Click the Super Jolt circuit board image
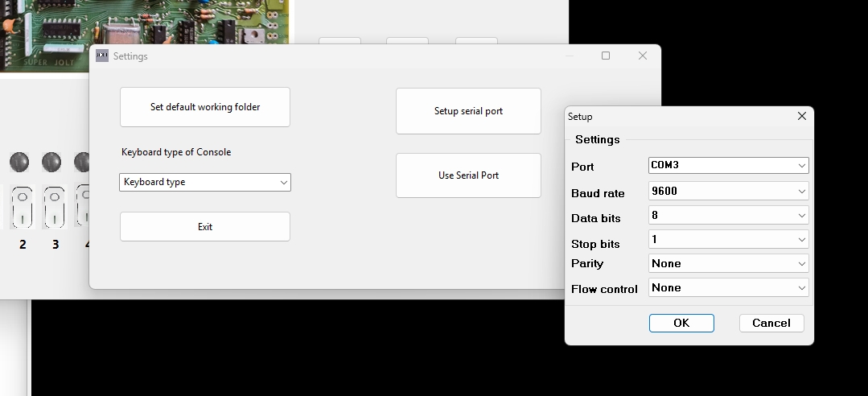 [145, 32]
